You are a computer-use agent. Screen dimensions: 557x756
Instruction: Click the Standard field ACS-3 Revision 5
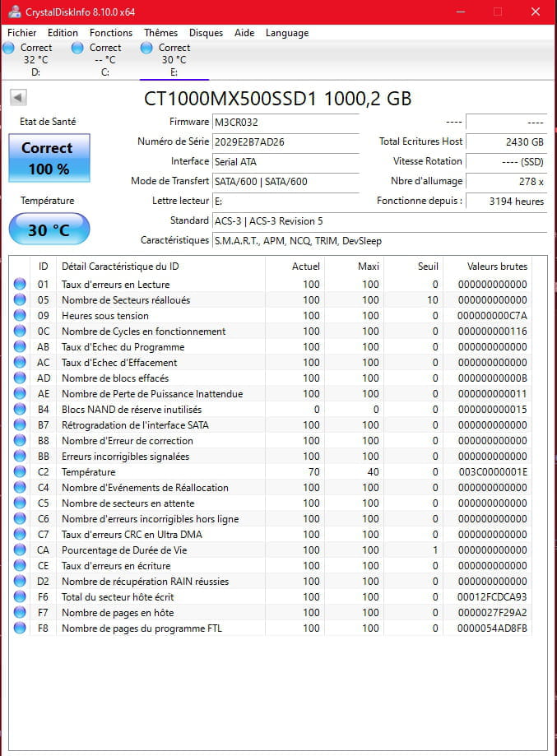(379, 220)
